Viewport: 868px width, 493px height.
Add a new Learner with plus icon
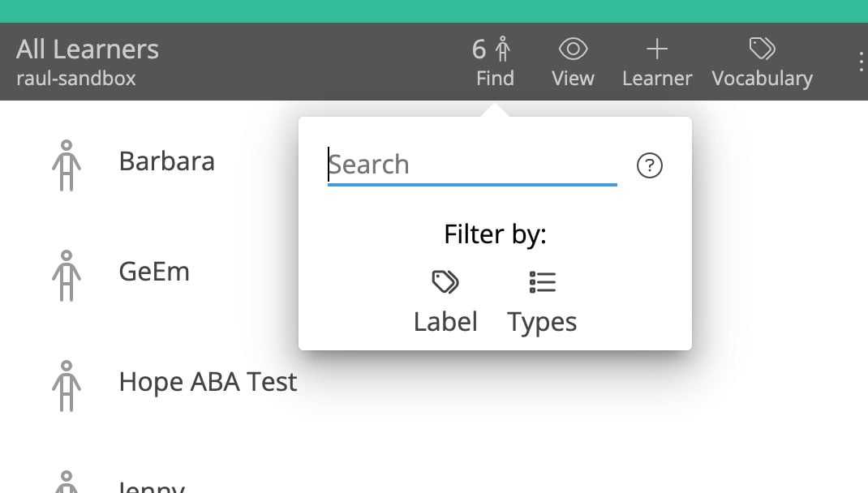pyautogui.click(x=656, y=50)
